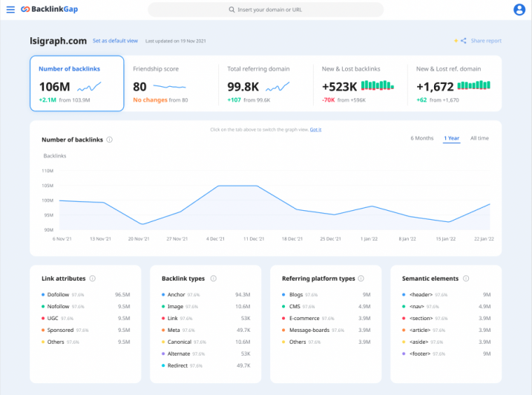Click the Blogs platform row
532x395 pixels.
pyautogui.click(x=326, y=295)
